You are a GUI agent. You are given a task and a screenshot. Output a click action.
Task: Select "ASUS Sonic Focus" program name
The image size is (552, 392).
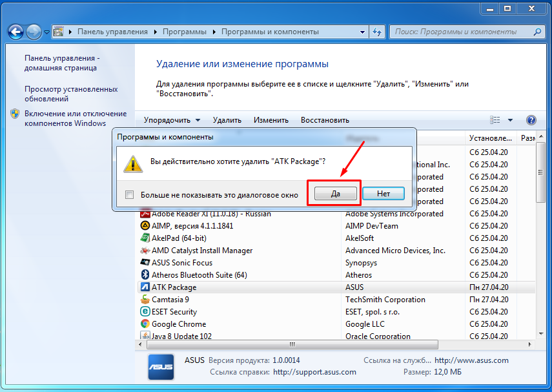click(x=182, y=263)
